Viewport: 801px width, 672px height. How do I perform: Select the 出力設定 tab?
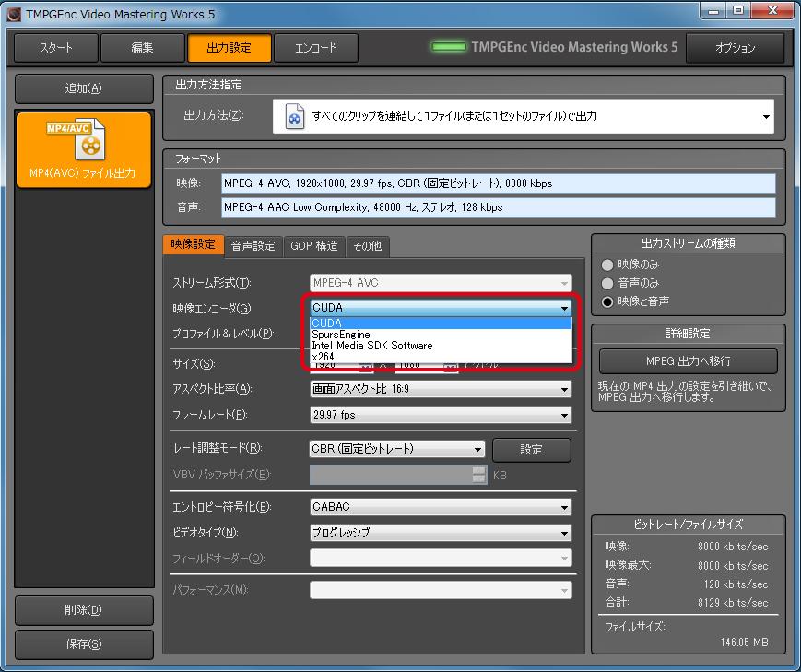(x=230, y=48)
